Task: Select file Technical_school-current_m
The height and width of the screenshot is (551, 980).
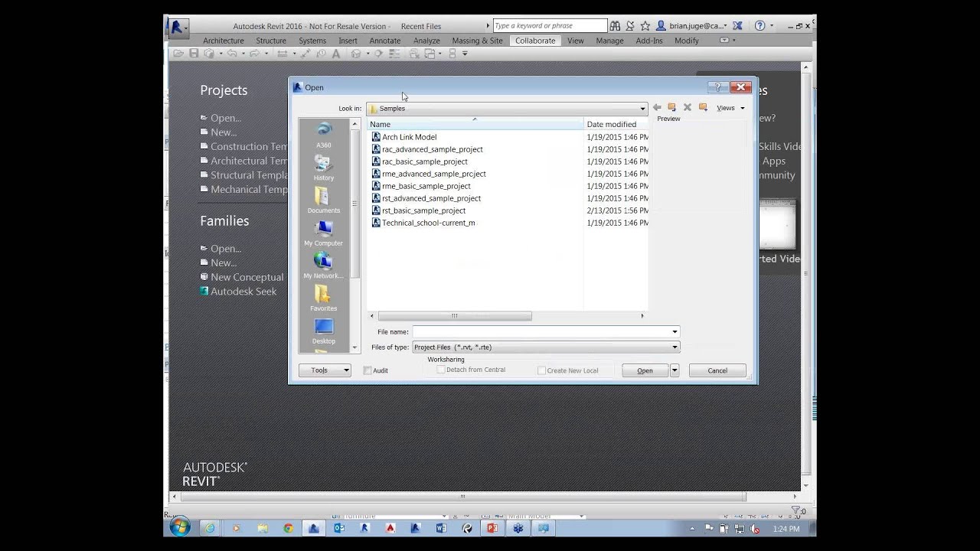Action: [429, 223]
